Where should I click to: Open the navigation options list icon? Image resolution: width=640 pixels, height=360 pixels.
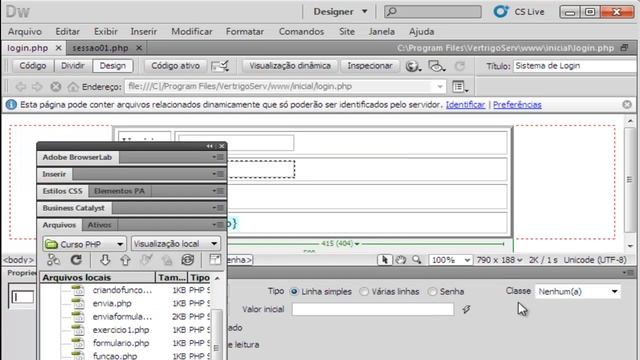click(460, 87)
